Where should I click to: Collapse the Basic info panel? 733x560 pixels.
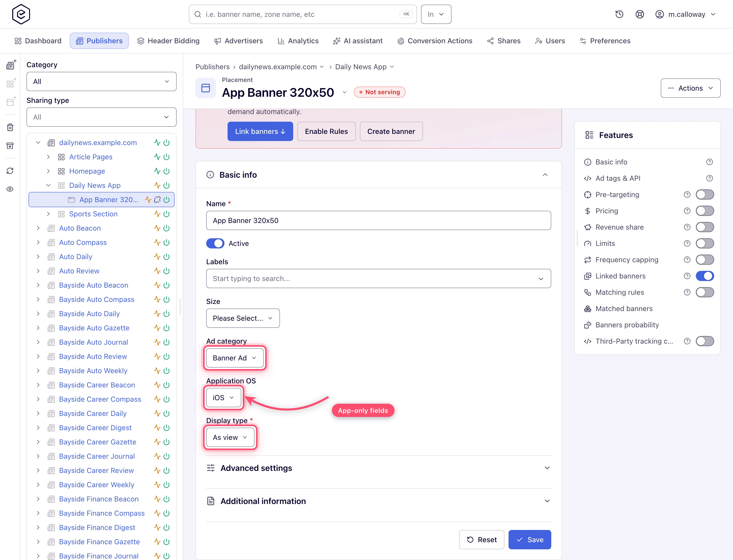pos(545,175)
